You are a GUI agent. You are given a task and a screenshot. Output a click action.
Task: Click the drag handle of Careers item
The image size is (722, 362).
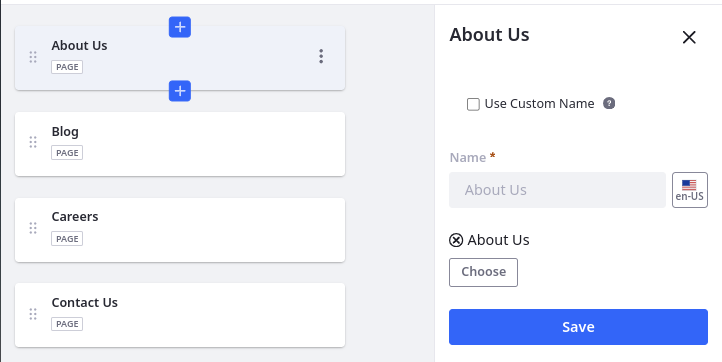coord(33,228)
